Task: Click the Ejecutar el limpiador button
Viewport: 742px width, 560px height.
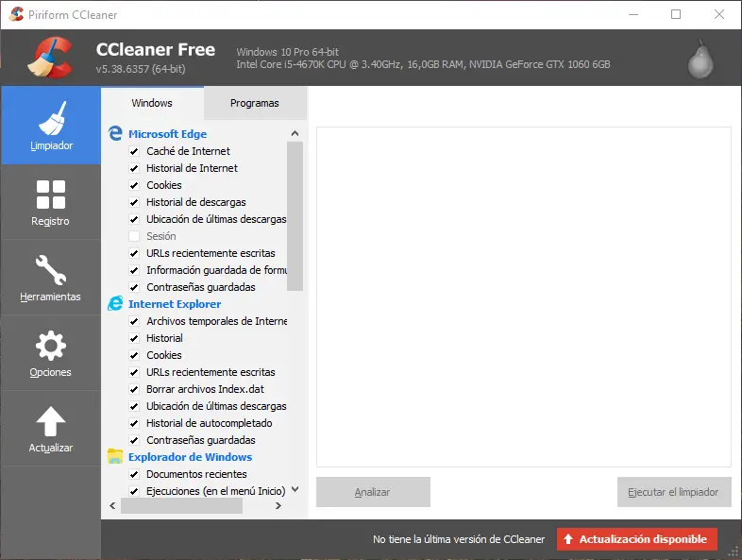Action: 674,492
